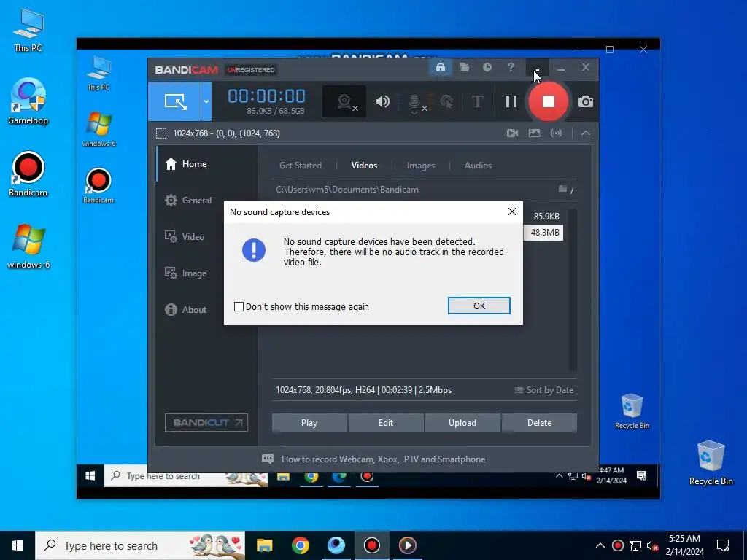
Task: Click the lock icon in Bandicam title bar
Action: [440, 68]
